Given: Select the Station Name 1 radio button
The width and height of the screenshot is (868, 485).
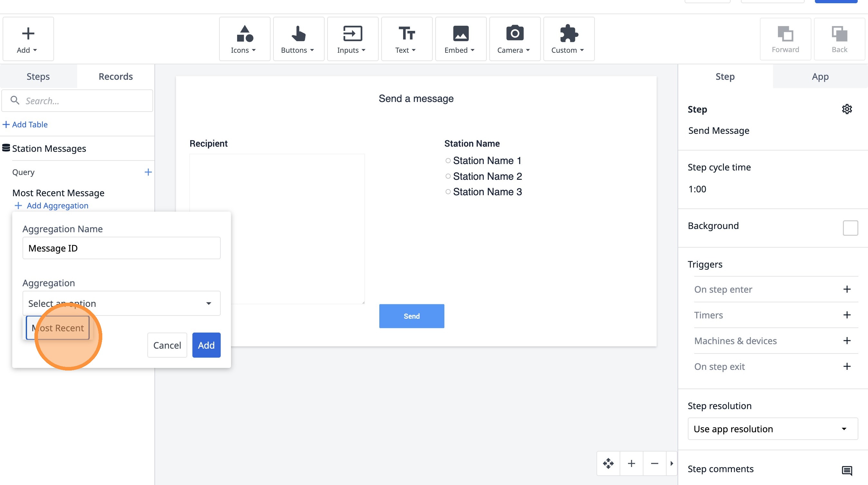Looking at the screenshot, I should [448, 161].
